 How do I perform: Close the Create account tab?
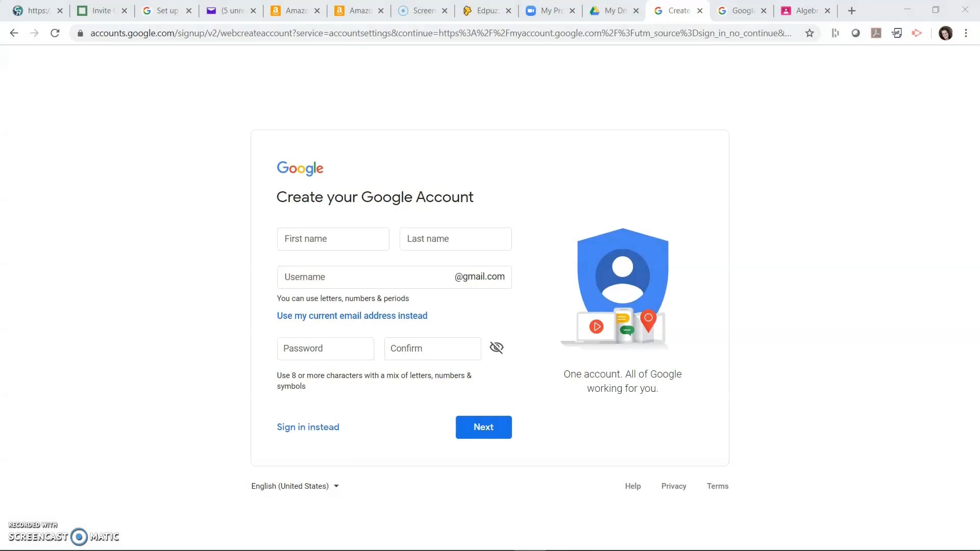(x=700, y=11)
